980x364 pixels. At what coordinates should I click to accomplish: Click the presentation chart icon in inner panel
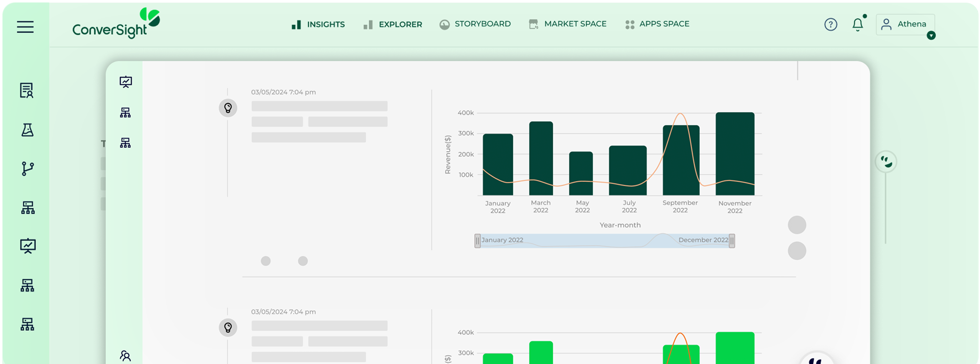point(126,82)
